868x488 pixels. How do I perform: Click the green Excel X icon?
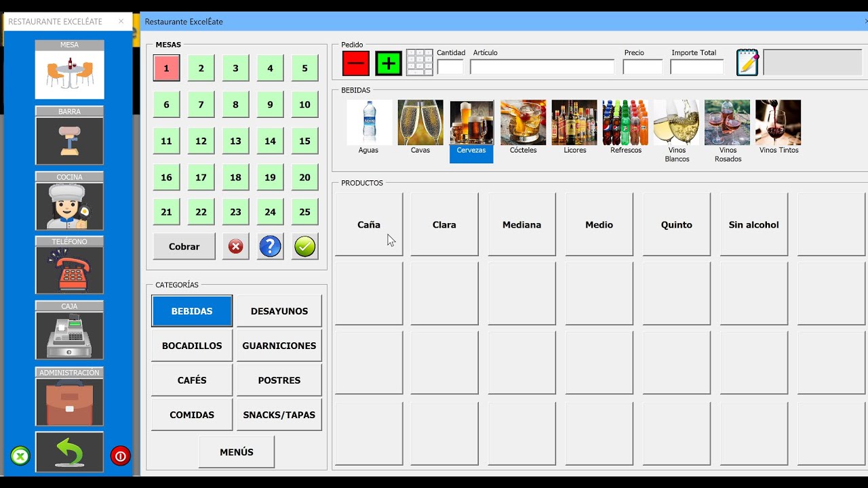point(20,456)
